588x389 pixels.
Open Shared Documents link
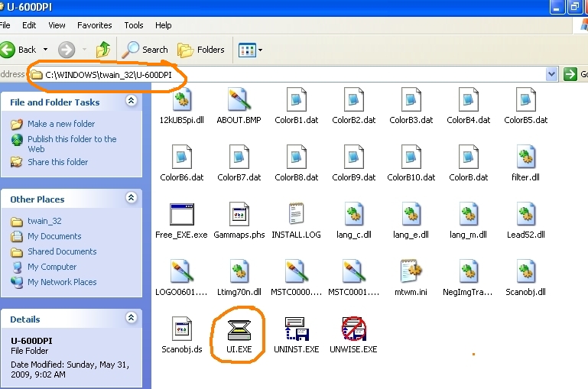coord(62,251)
